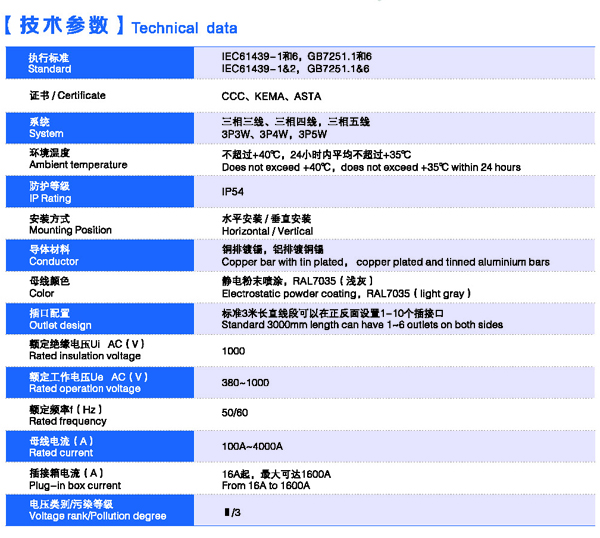Select the 'Horizontal / Vertical' value text
The image size is (600, 538).
267,230
